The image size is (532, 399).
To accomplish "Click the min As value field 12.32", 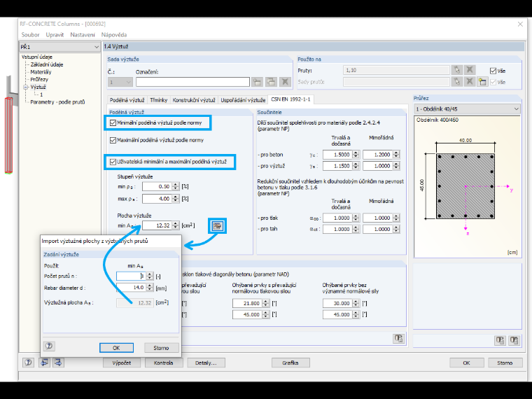I will (x=157, y=225).
